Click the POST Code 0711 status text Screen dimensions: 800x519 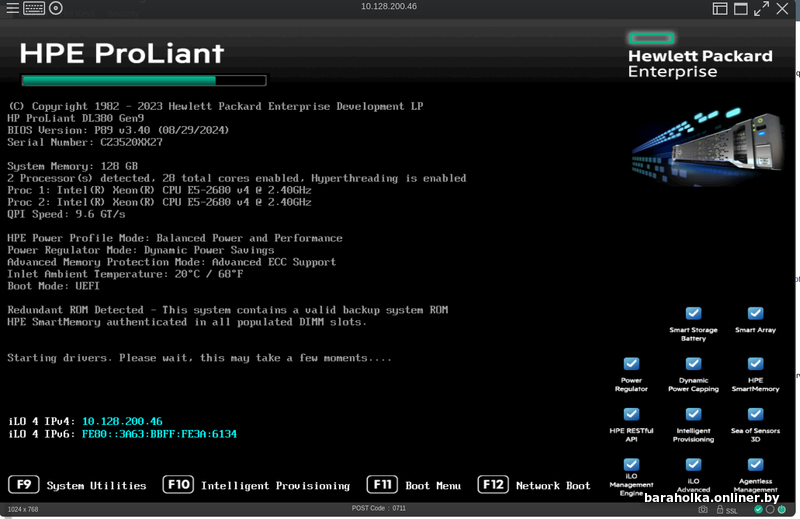pos(379,508)
